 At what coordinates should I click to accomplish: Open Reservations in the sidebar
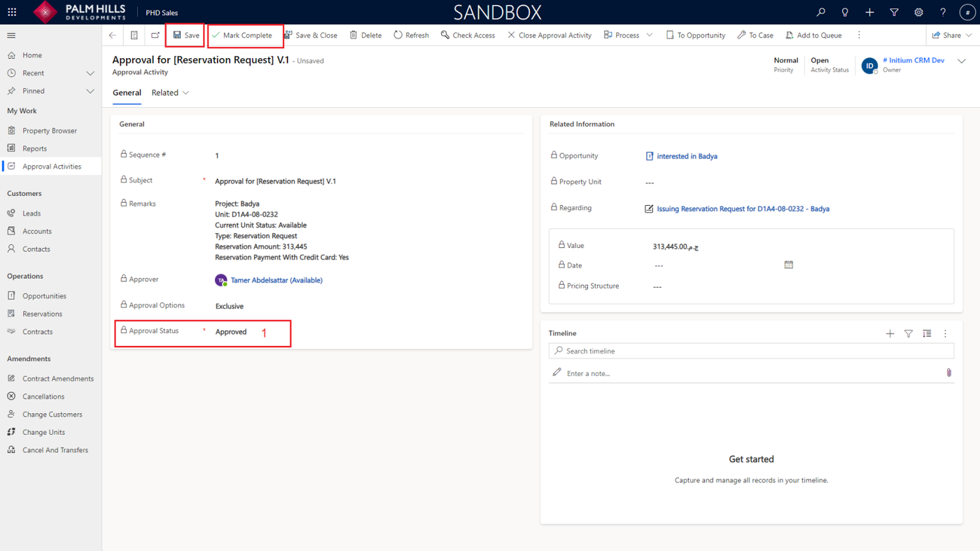[x=42, y=314]
